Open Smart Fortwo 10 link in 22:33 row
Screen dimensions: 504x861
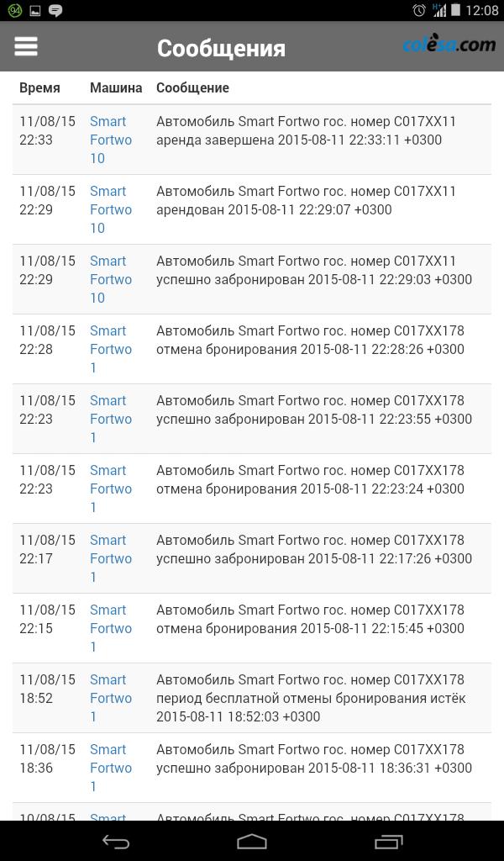pos(110,140)
